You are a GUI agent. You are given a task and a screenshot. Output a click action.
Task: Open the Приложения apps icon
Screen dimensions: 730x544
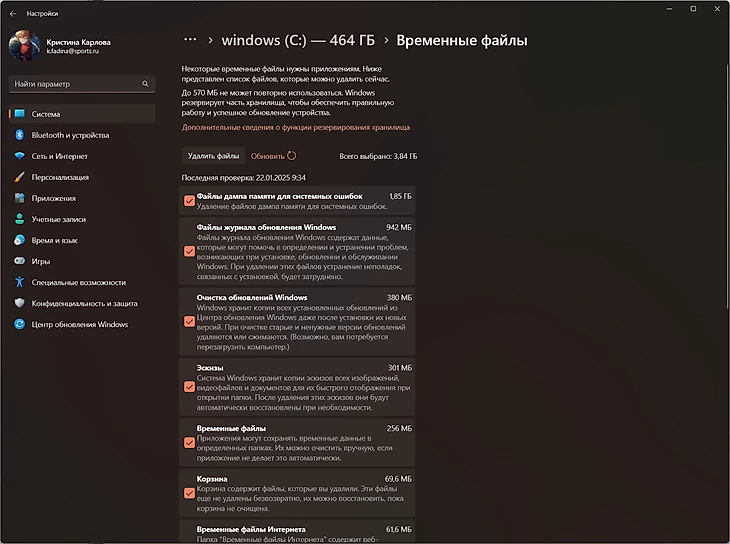19,198
